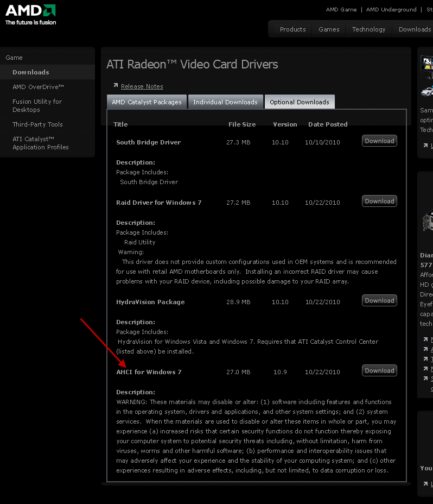The image size is (433, 504).
Task: Click the graphics card thumbnail in right sidebar
Action: point(428,220)
